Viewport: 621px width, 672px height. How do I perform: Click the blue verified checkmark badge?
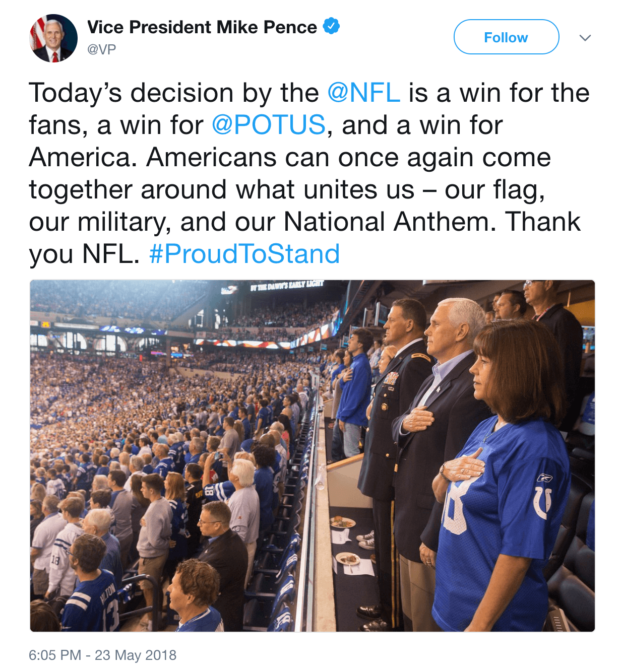pyautogui.click(x=331, y=26)
